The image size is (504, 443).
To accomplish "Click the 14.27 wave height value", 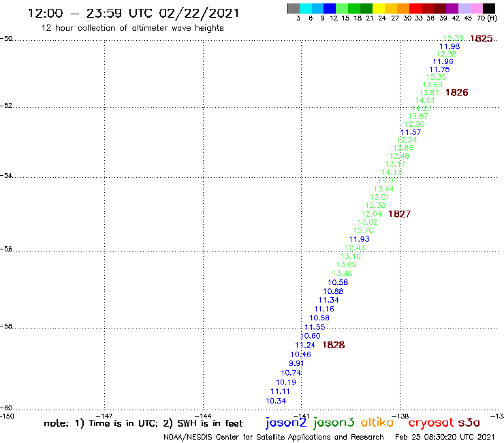I will (x=422, y=108).
